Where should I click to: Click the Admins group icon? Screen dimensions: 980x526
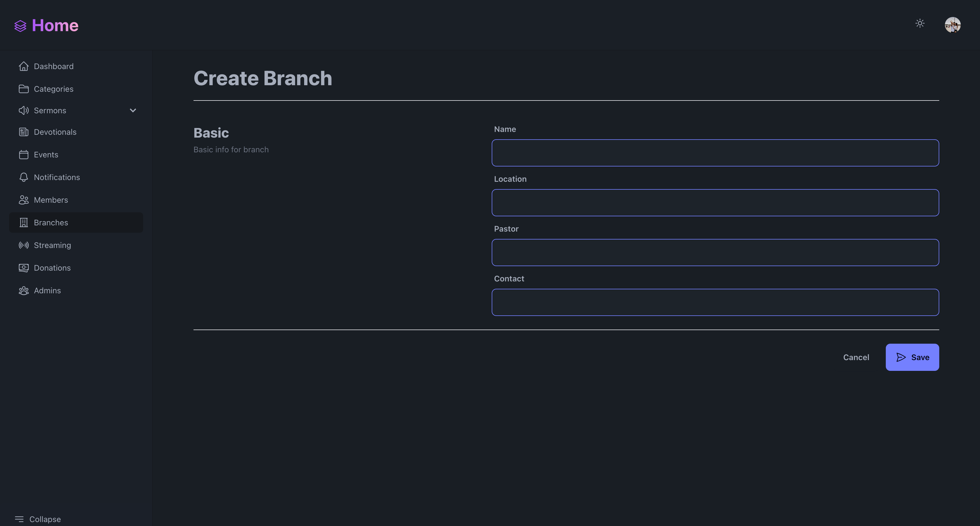pos(23,290)
